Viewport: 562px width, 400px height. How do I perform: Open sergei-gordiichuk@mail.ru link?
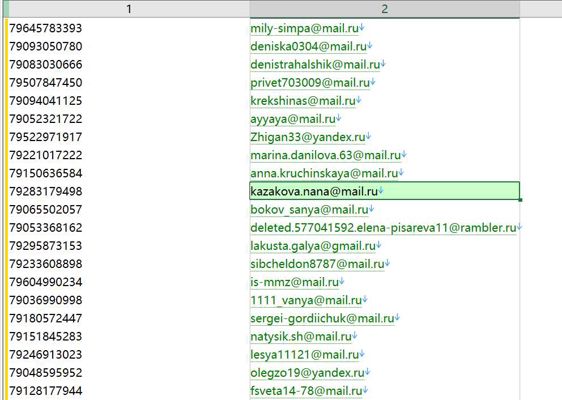point(322,318)
